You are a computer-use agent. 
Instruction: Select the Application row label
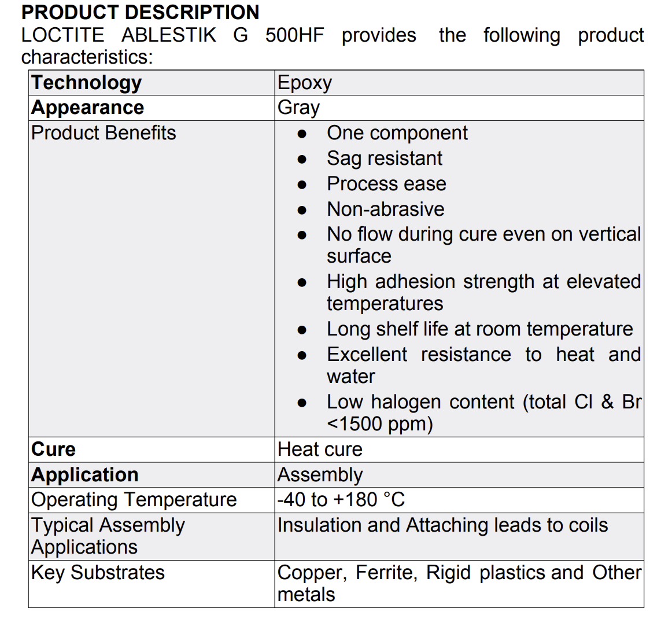point(85,475)
